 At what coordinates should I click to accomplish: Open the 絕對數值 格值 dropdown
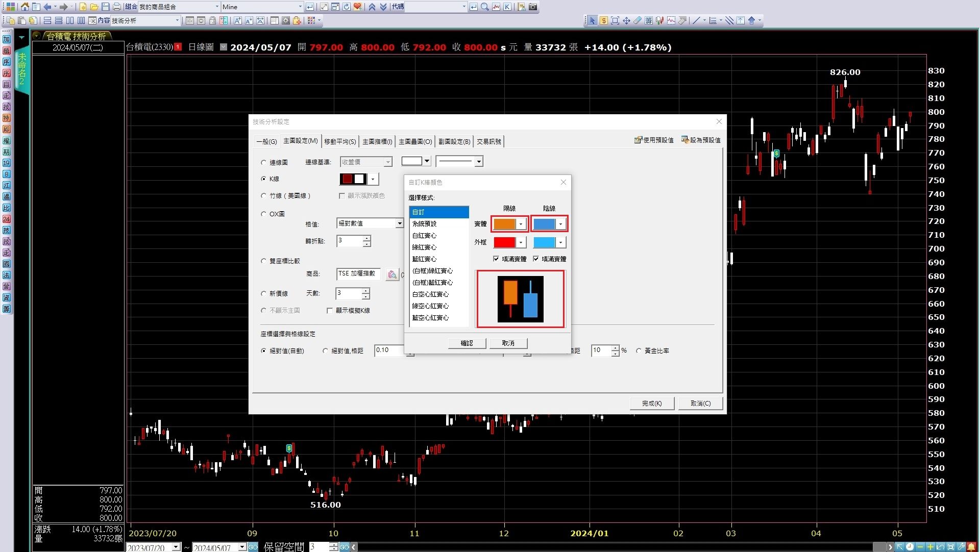coord(399,223)
